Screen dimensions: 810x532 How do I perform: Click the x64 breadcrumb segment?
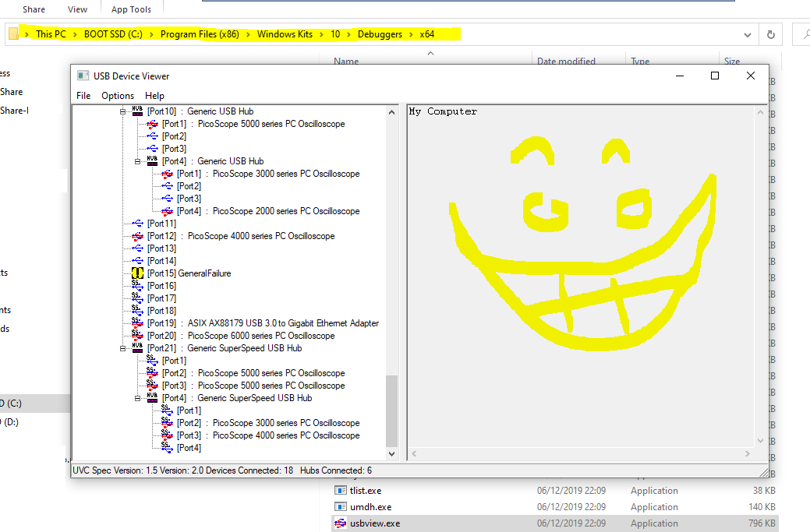pyautogui.click(x=426, y=34)
